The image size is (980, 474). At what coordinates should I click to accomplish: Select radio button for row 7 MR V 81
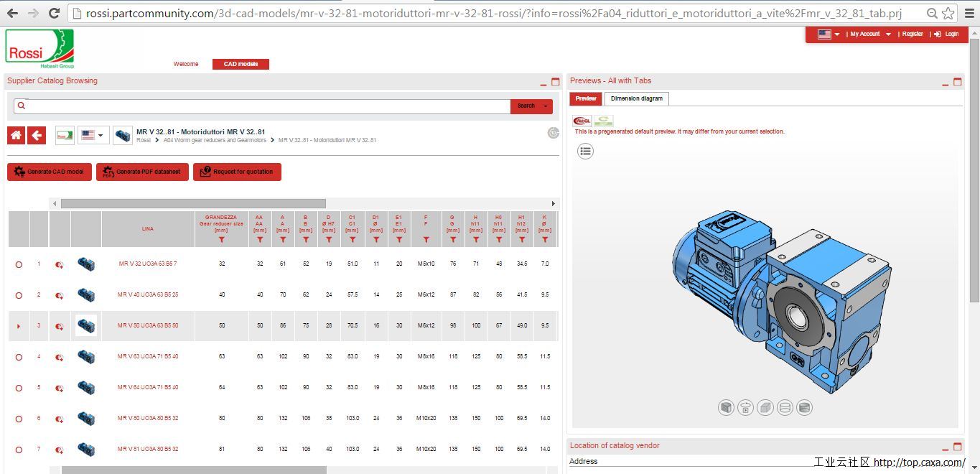tap(19, 450)
